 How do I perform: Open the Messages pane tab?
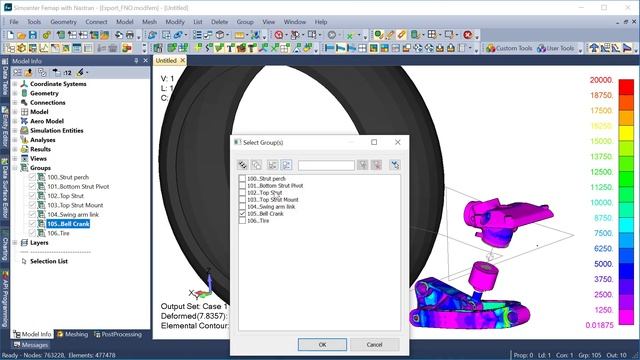tap(31, 345)
